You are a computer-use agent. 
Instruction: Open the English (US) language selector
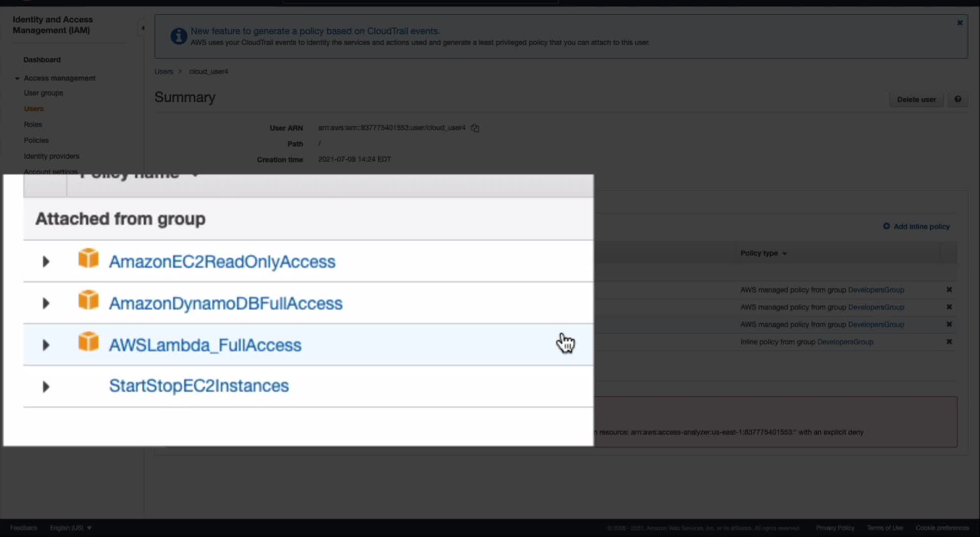(70, 528)
